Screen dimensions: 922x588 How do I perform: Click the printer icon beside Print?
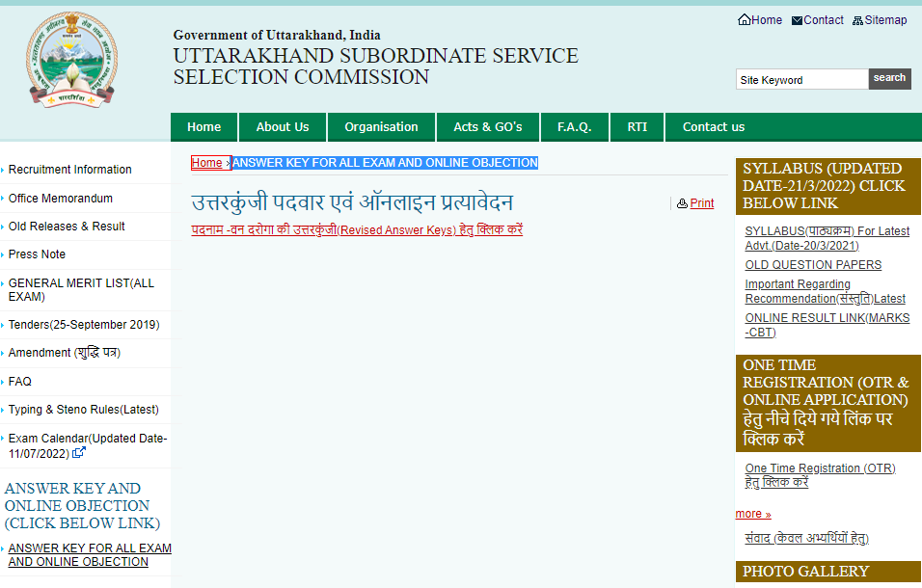pyautogui.click(x=682, y=203)
